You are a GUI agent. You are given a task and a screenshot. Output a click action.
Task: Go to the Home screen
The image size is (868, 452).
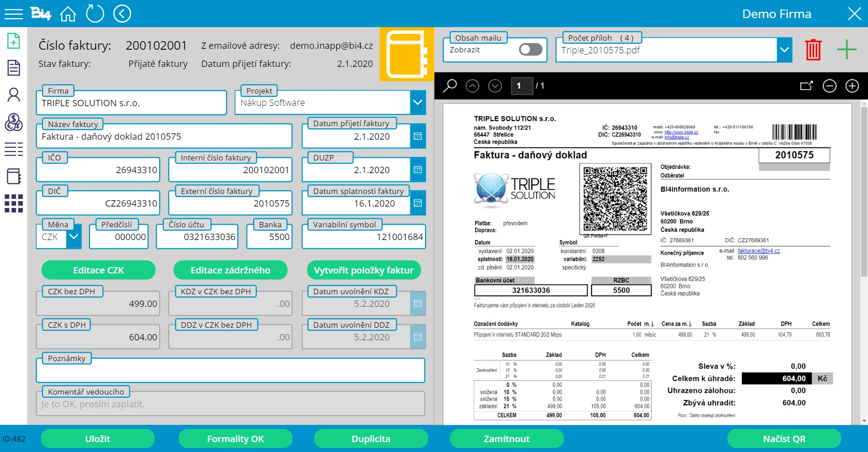(68, 14)
